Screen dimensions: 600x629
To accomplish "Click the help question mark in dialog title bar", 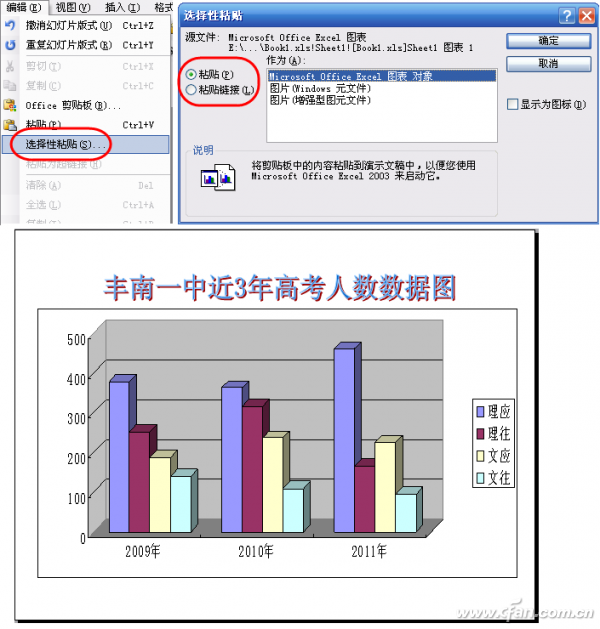I will coord(567,16).
